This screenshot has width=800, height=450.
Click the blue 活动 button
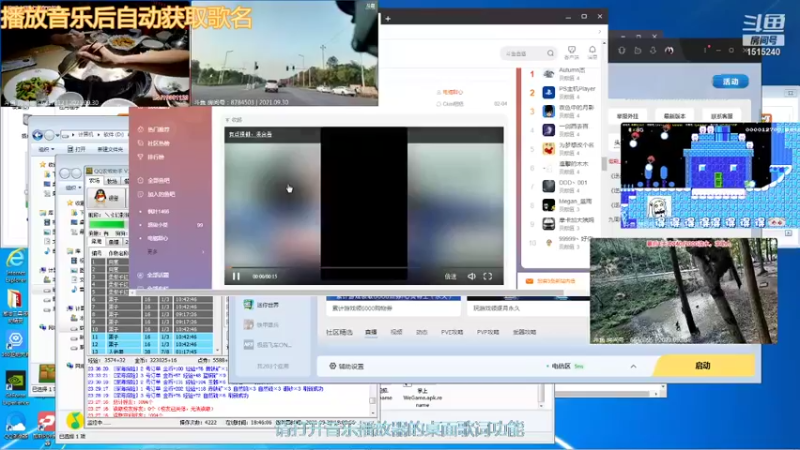[x=730, y=82]
